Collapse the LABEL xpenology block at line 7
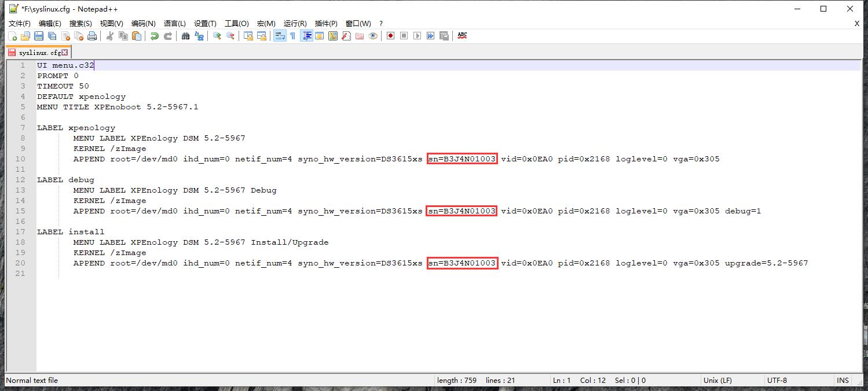868x391 pixels. 32,128
